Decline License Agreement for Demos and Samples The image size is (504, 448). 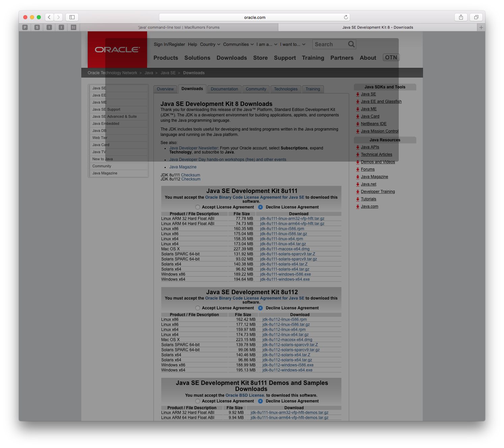click(x=260, y=401)
